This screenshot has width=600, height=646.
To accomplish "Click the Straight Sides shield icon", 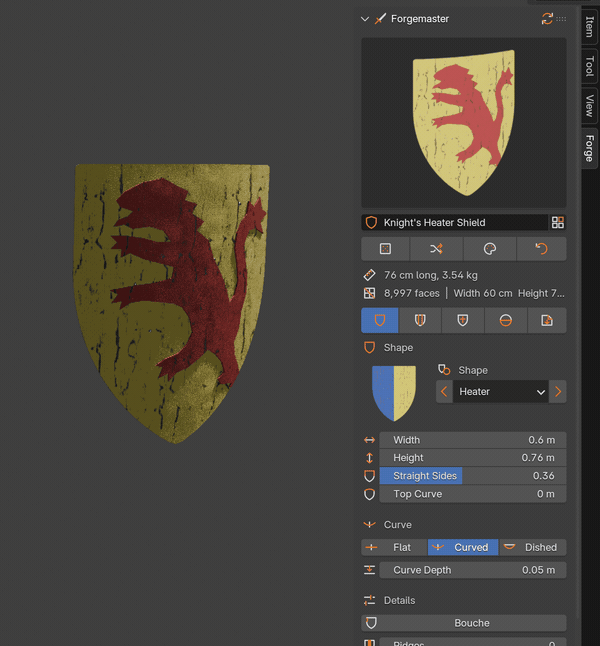I will (x=370, y=476).
